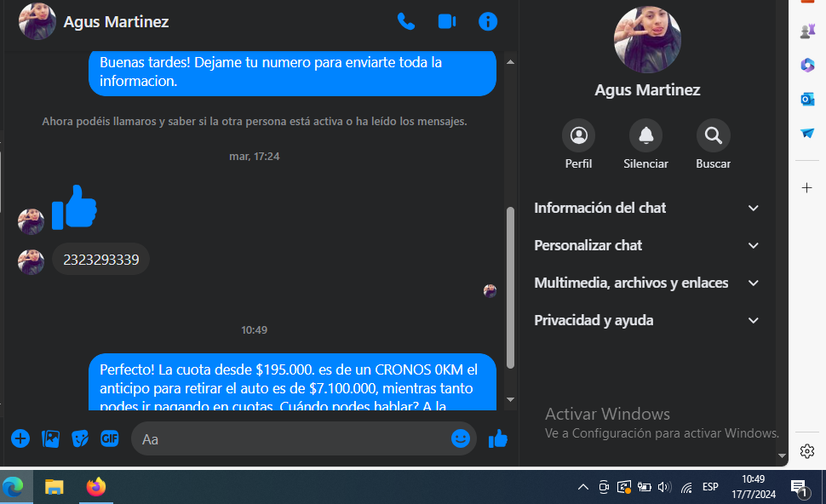Open more actions plus button

(x=20, y=438)
